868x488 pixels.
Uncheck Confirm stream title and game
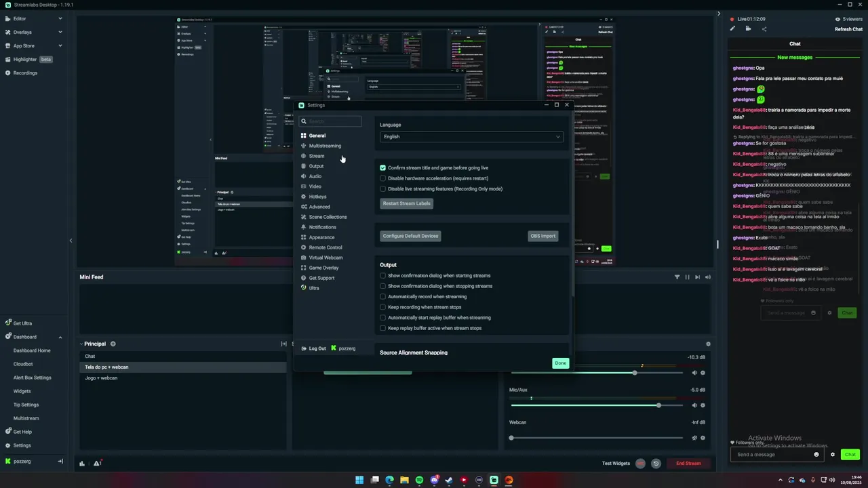coord(382,168)
